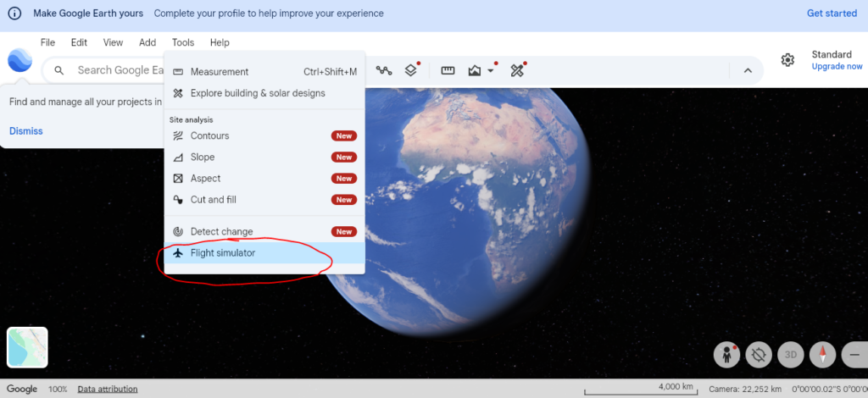Open the Add menu
The width and height of the screenshot is (868, 398).
147,42
